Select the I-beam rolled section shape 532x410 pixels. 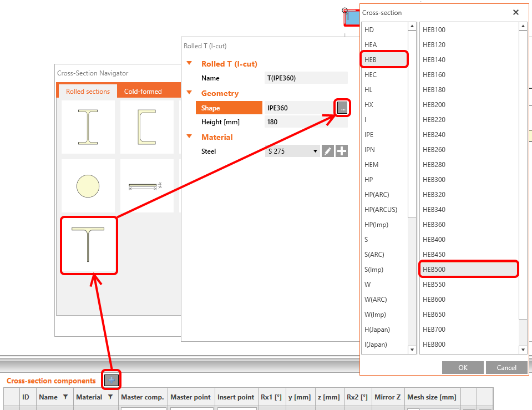88,127
